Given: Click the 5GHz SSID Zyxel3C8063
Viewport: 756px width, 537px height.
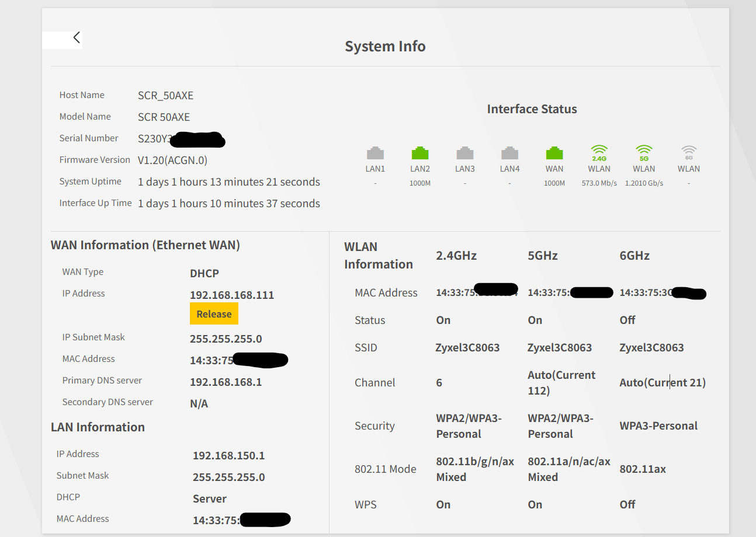Looking at the screenshot, I should coord(560,348).
